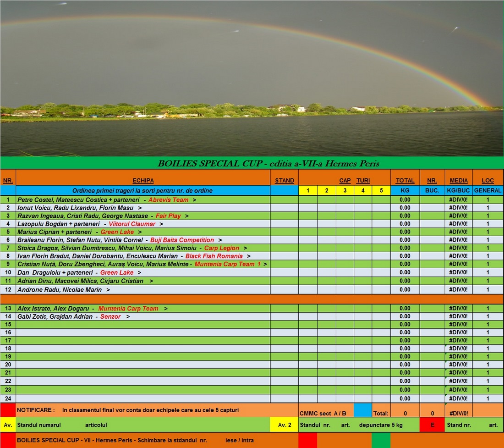This screenshot has height=448, width=504.
Task: Select the yellow "Av. 2" cell
Action: (x=284, y=425)
